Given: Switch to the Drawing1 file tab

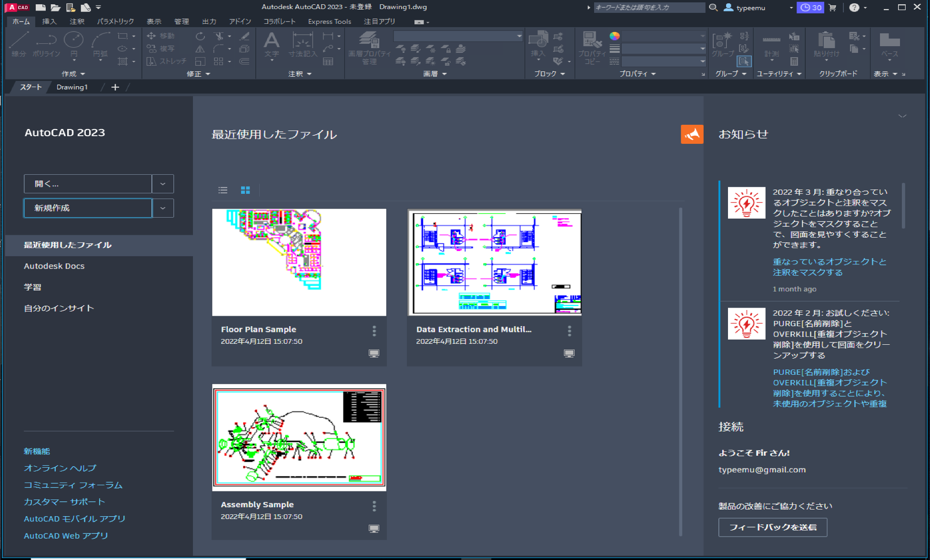Looking at the screenshot, I should tap(72, 87).
